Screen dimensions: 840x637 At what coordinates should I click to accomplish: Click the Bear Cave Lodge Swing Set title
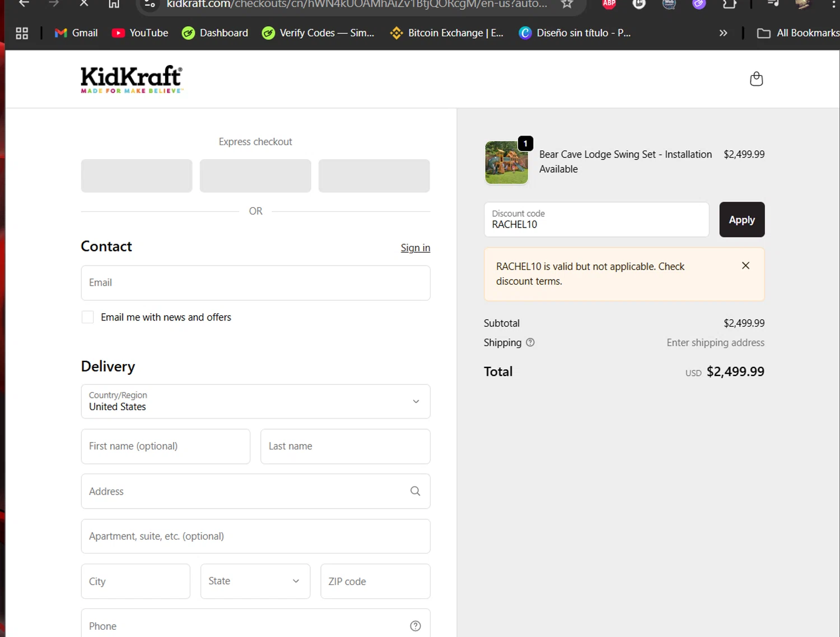626,161
